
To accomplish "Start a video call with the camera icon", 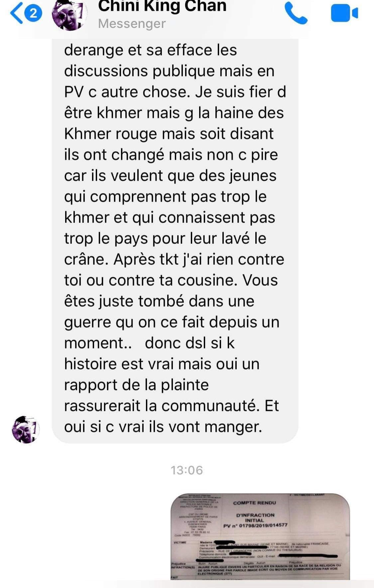I will click(x=344, y=13).
